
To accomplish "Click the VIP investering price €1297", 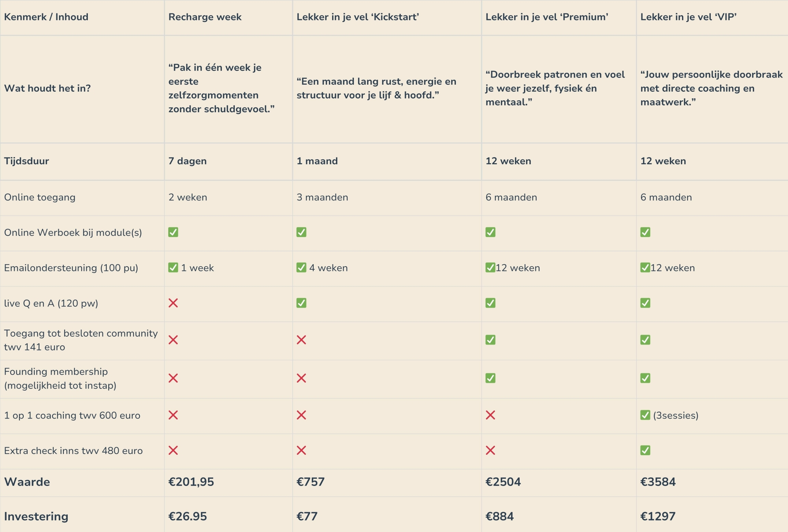I will 658,516.
